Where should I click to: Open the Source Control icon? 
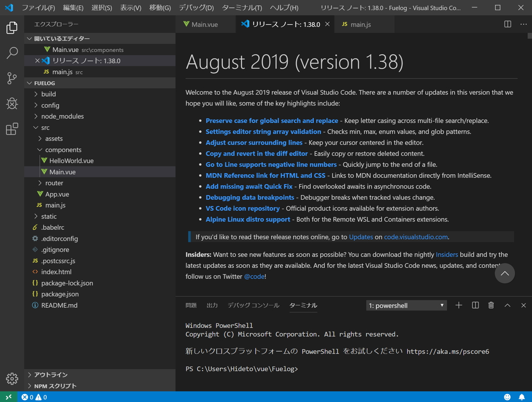11,78
